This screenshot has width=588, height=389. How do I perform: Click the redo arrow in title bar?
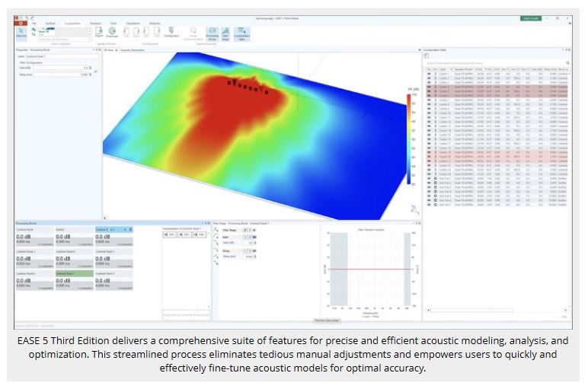(32, 18)
